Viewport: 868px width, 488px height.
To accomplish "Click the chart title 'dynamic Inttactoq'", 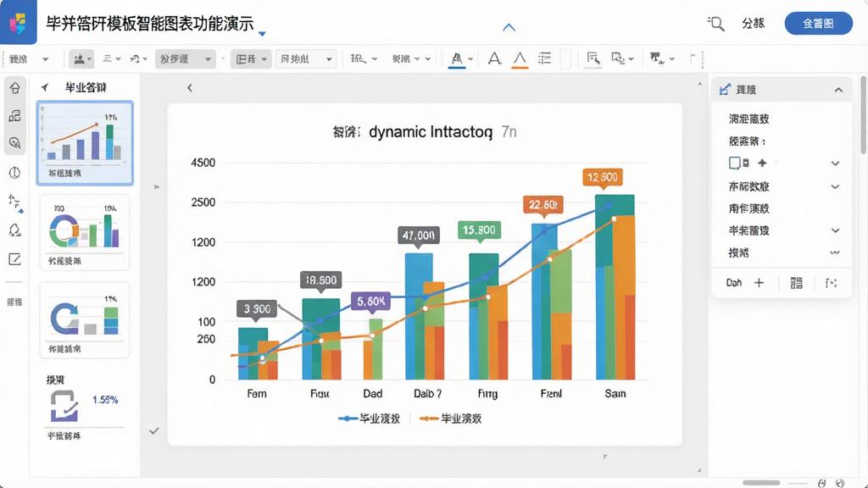I will 431,131.
